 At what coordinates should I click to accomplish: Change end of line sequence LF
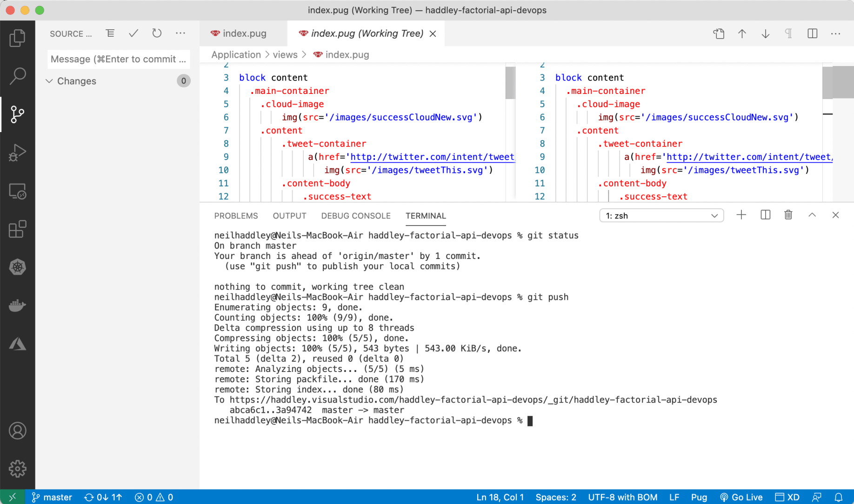pyautogui.click(x=674, y=497)
